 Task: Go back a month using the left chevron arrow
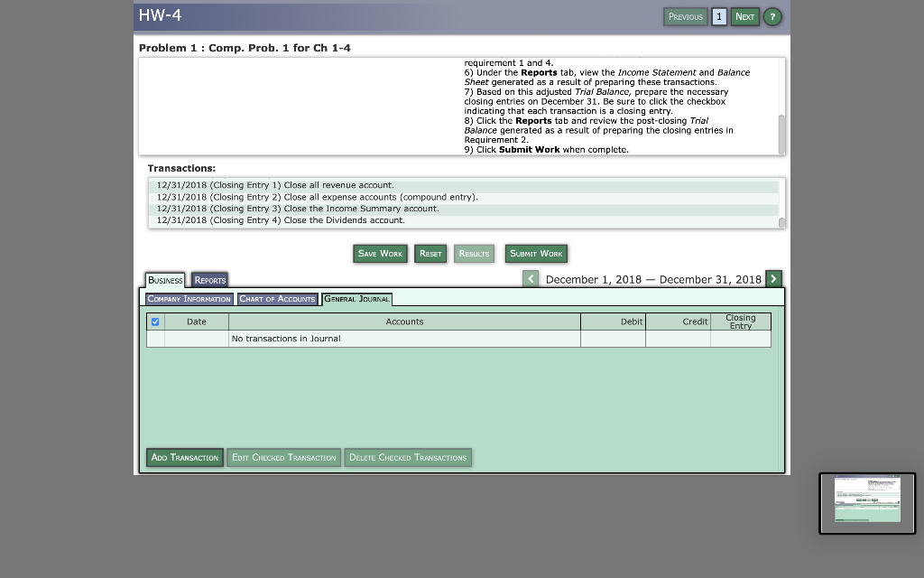[531, 279]
